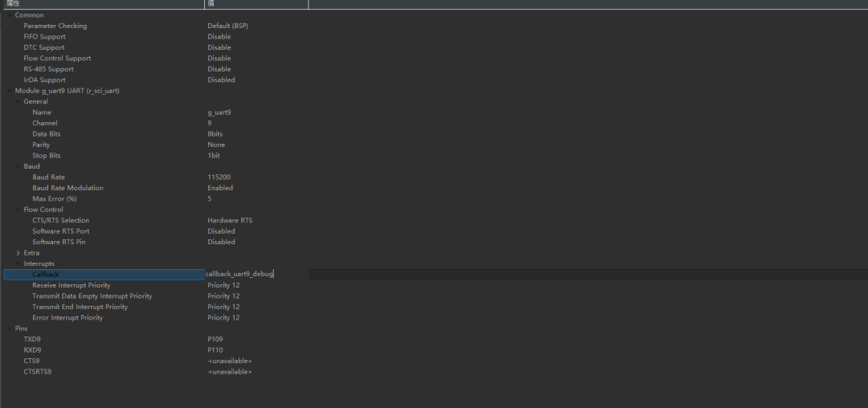Open Baud Rate Modulation Enabled value
868x408 pixels.
pos(220,188)
